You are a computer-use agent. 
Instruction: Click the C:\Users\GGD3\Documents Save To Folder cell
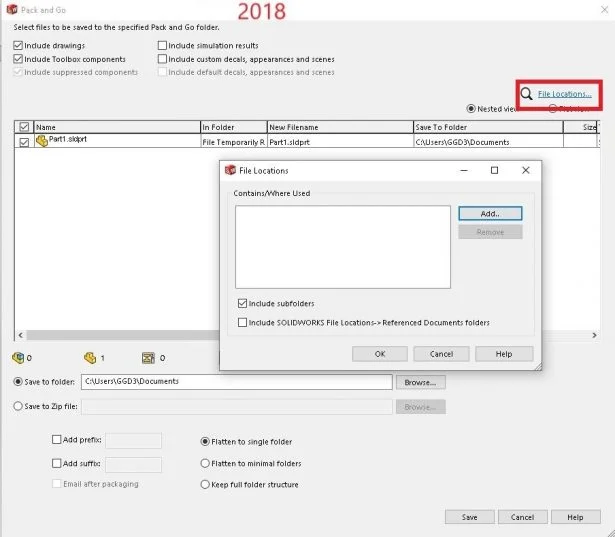(488, 142)
